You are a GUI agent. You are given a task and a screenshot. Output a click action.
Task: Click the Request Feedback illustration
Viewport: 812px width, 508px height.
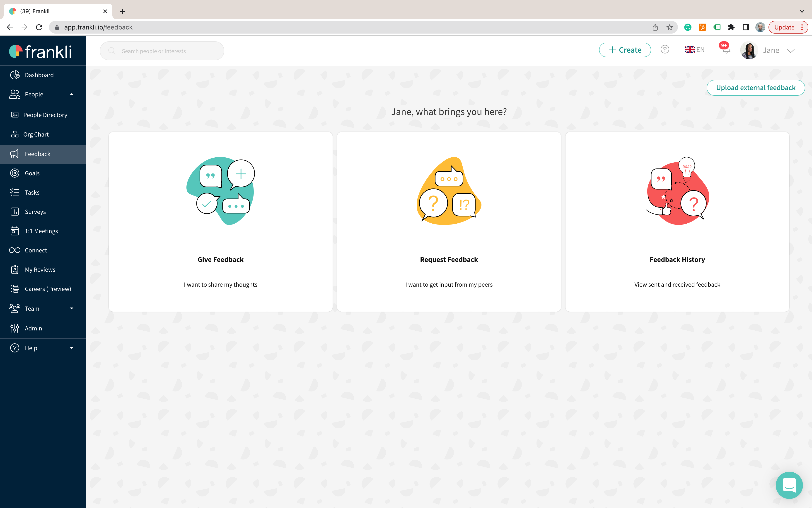(449, 191)
